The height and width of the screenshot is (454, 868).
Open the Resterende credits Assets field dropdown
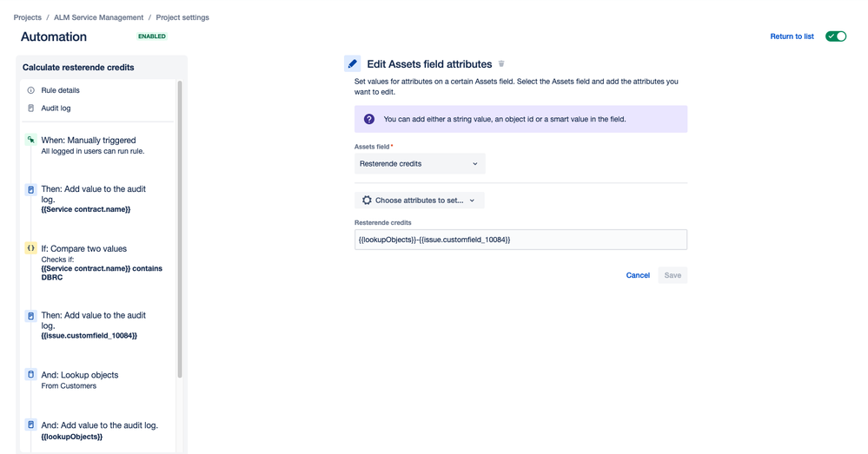click(420, 164)
